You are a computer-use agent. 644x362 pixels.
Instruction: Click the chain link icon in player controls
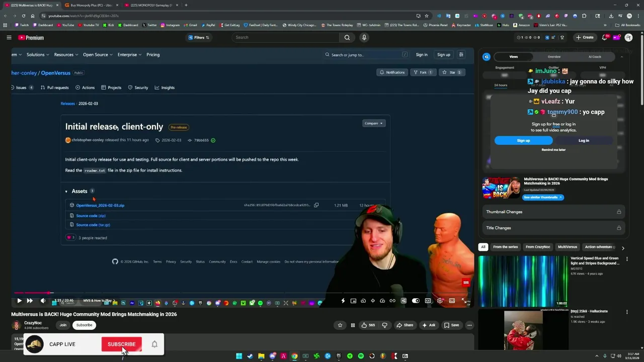392,301
